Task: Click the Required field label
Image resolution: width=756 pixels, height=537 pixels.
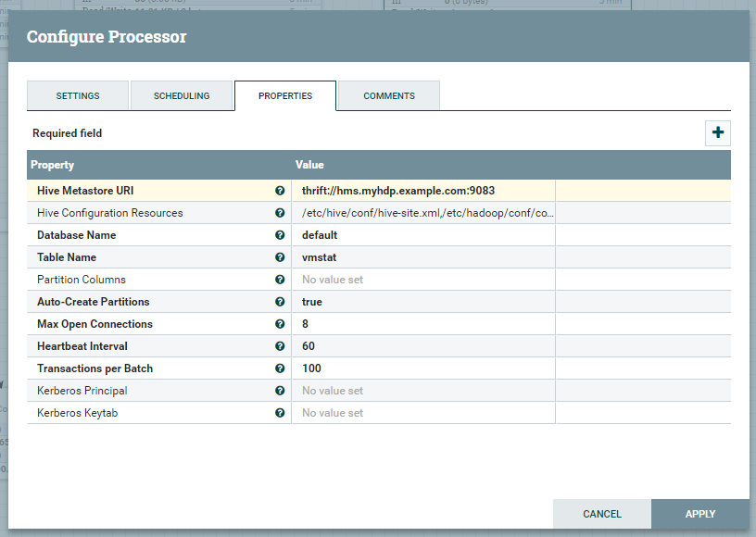Action: 67,133
